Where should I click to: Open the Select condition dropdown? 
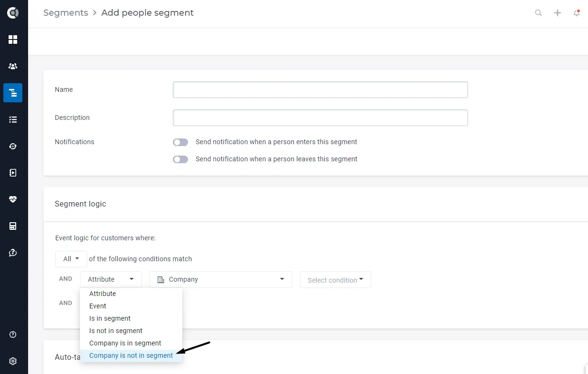[336, 280]
